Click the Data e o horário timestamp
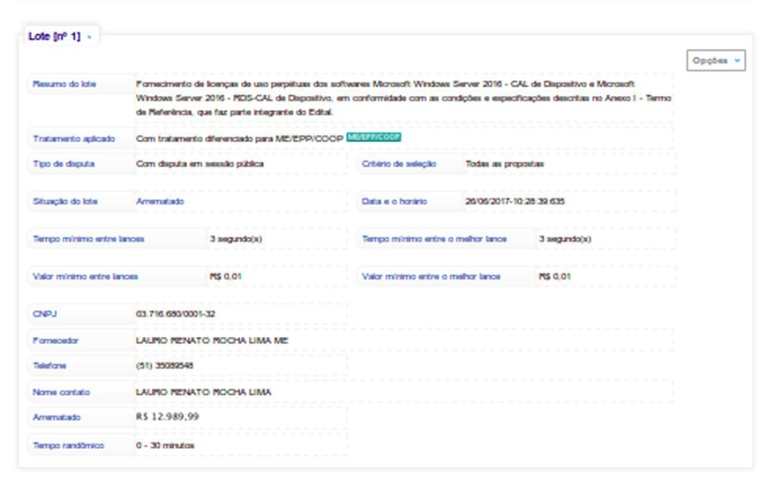 coord(515,201)
